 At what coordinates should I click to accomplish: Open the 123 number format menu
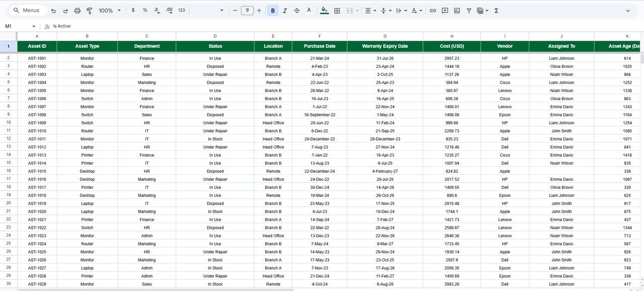coord(182,11)
